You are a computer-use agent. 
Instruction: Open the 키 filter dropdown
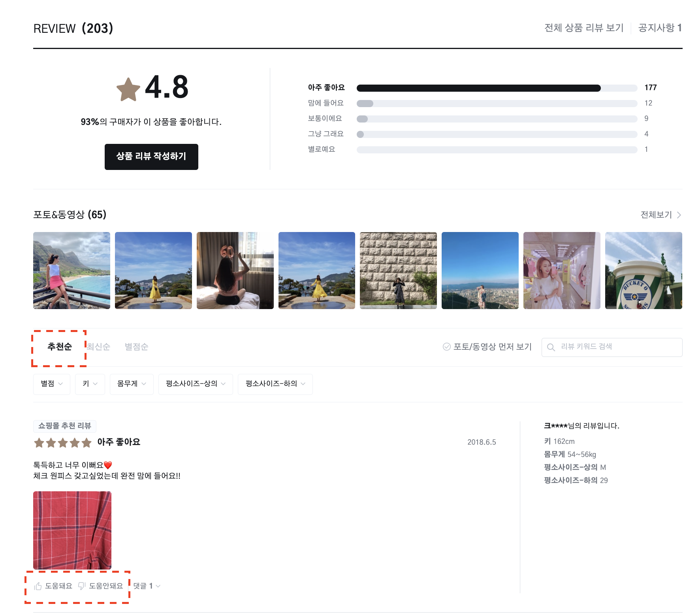(x=90, y=384)
